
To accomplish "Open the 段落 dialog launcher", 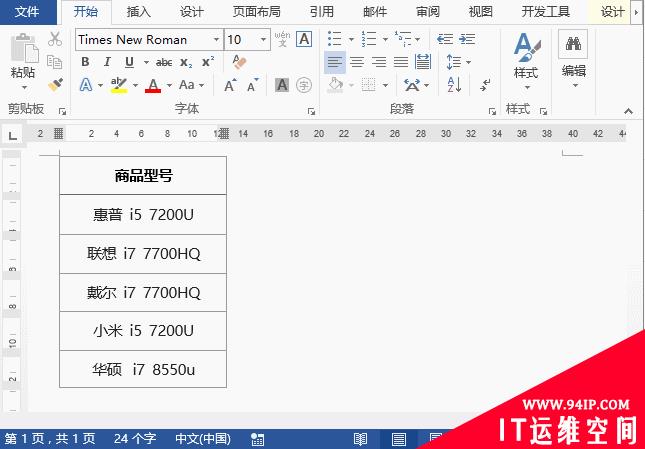I will 492,111.
